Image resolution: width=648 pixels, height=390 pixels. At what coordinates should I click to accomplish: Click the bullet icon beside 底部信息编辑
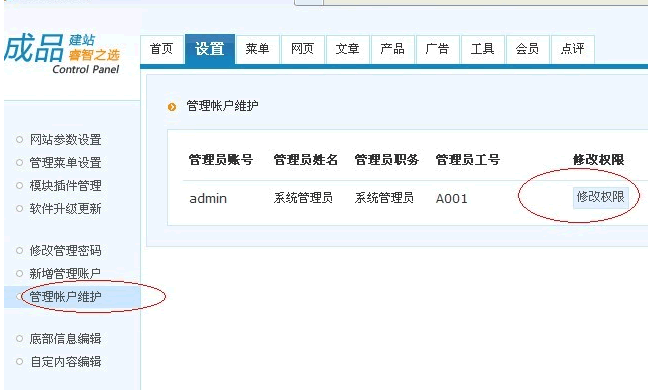[x=19, y=339]
